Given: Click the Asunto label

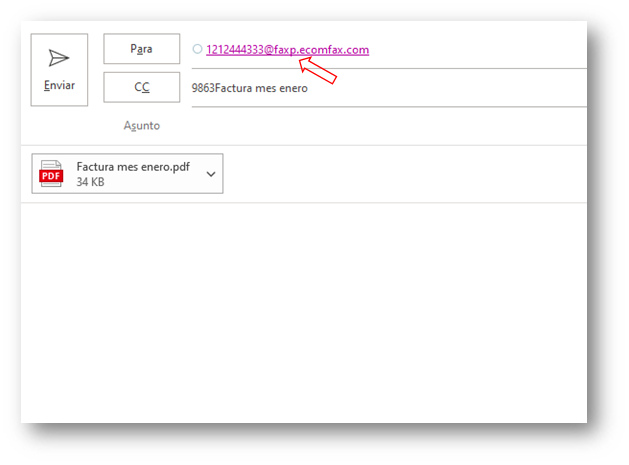Looking at the screenshot, I should 142,126.
